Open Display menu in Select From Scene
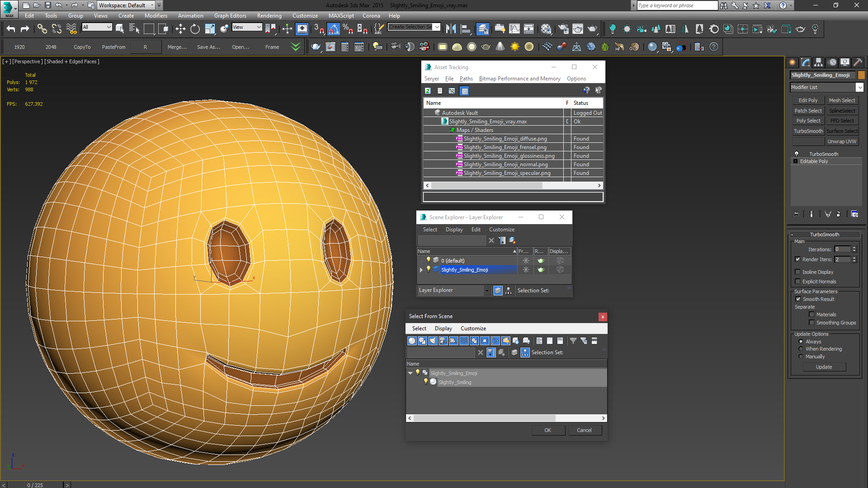This screenshot has width=868, height=488. click(x=443, y=328)
